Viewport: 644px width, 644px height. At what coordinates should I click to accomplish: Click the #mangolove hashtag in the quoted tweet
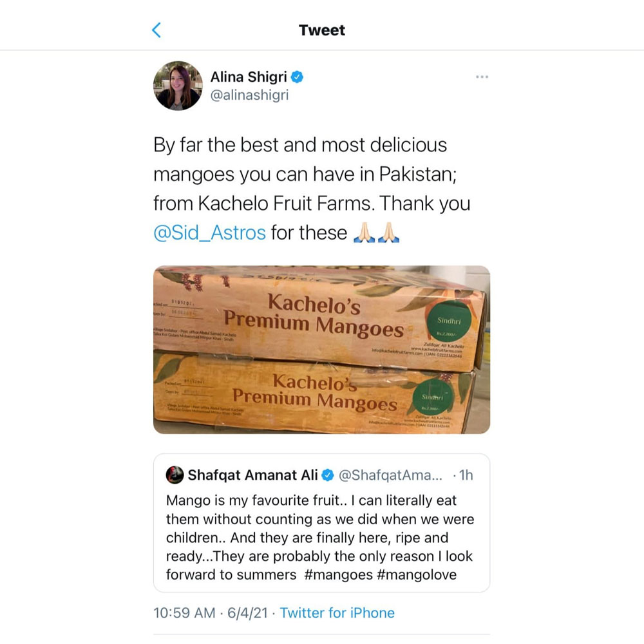(x=417, y=574)
